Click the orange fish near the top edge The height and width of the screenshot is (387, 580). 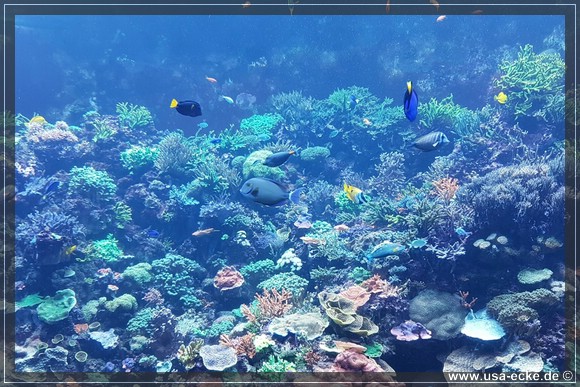coord(441,18)
